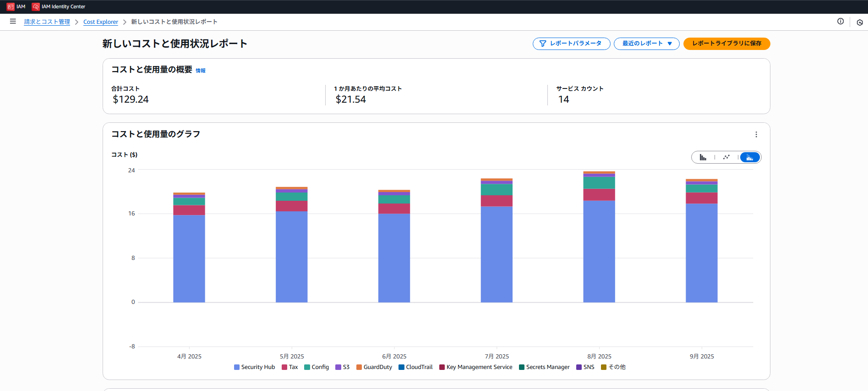Select the stacked bar chart view
868x391 pixels.
coord(750,157)
